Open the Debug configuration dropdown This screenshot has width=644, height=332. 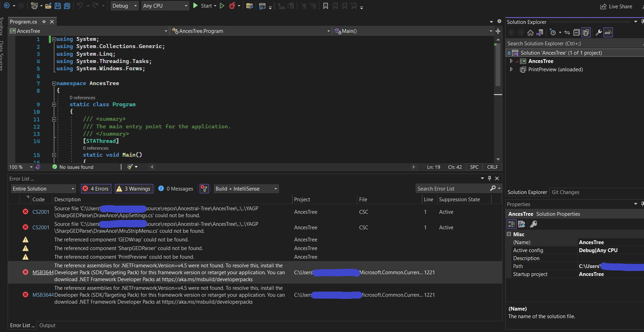click(x=125, y=6)
